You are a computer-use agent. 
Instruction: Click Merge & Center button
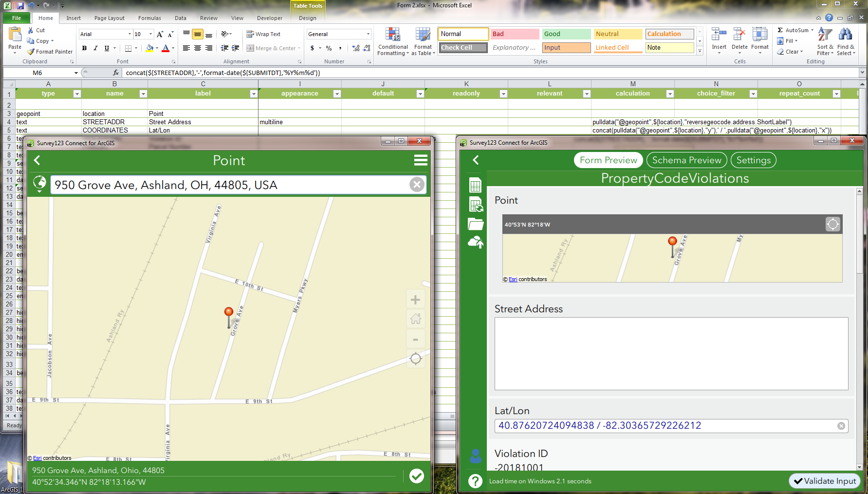click(x=271, y=48)
